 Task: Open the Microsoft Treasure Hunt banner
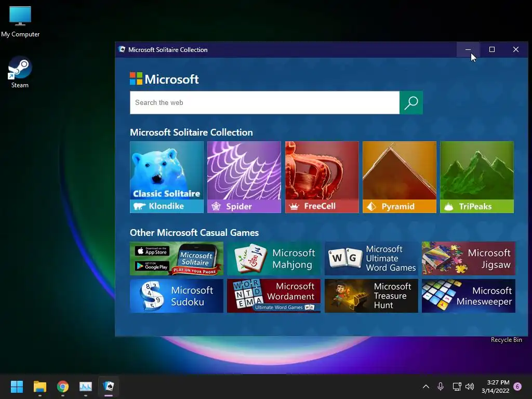point(371,296)
